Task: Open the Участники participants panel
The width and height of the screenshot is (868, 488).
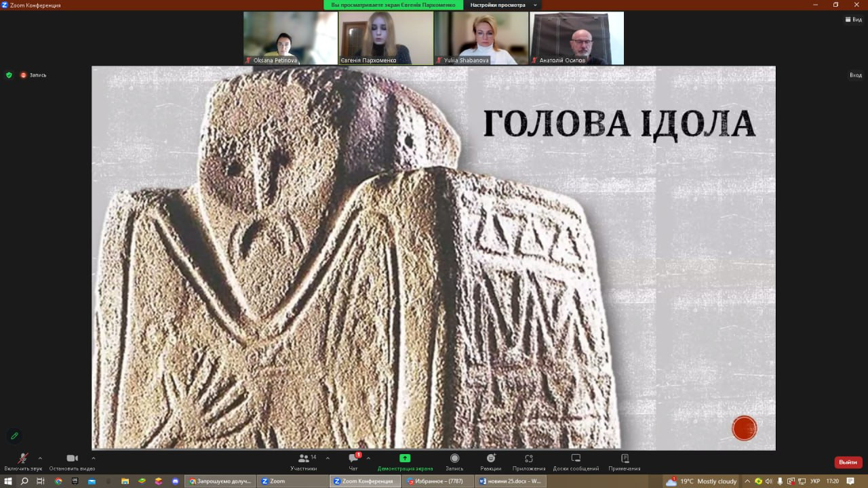Action: click(x=304, y=462)
